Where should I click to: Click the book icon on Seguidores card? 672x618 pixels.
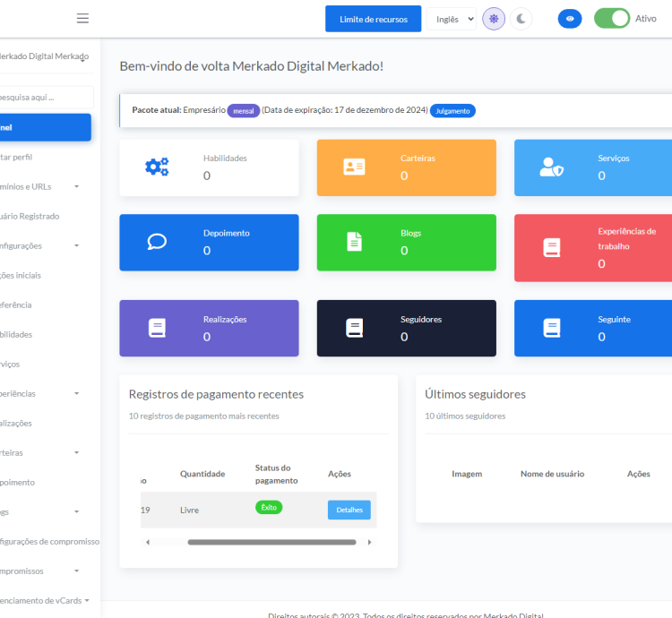pos(354,328)
